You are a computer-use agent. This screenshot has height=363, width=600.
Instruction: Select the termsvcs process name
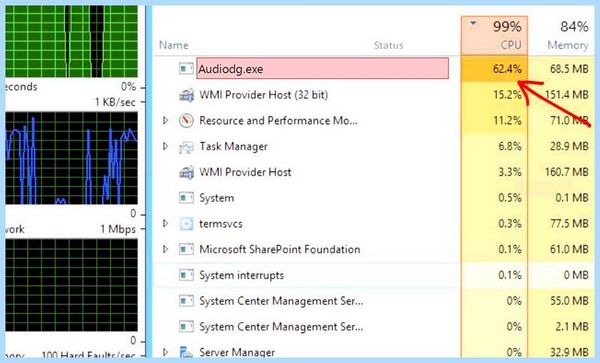pos(221,224)
